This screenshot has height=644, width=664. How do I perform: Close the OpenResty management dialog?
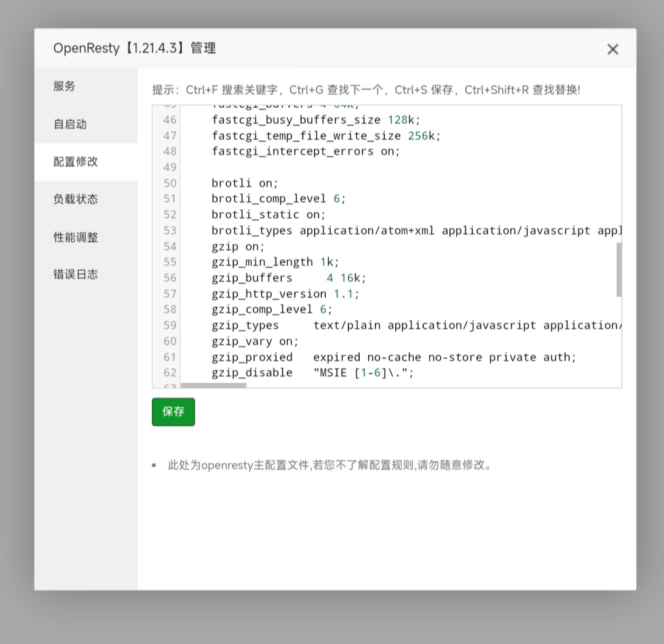click(x=612, y=49)
